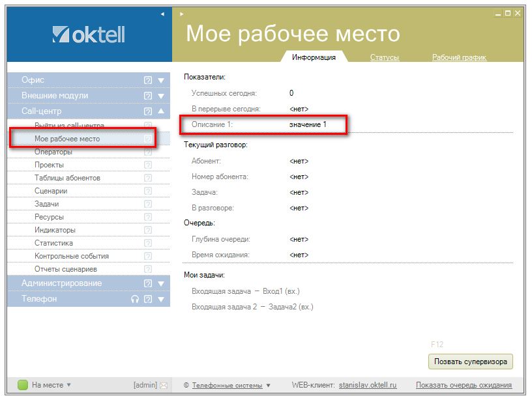Collapse the left panel with arrow toggle
The width and height of the screenshot is (532, 398).
pos(162,14)
